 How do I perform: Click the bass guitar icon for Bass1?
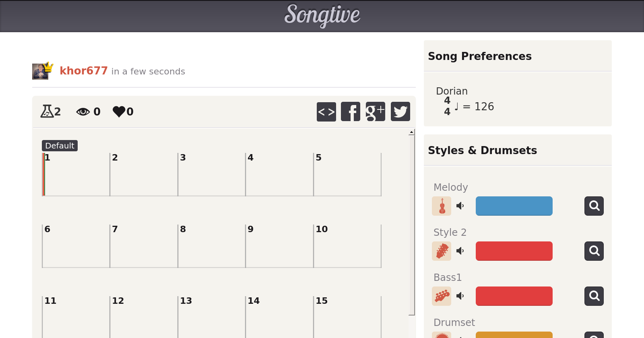[442, 296]
